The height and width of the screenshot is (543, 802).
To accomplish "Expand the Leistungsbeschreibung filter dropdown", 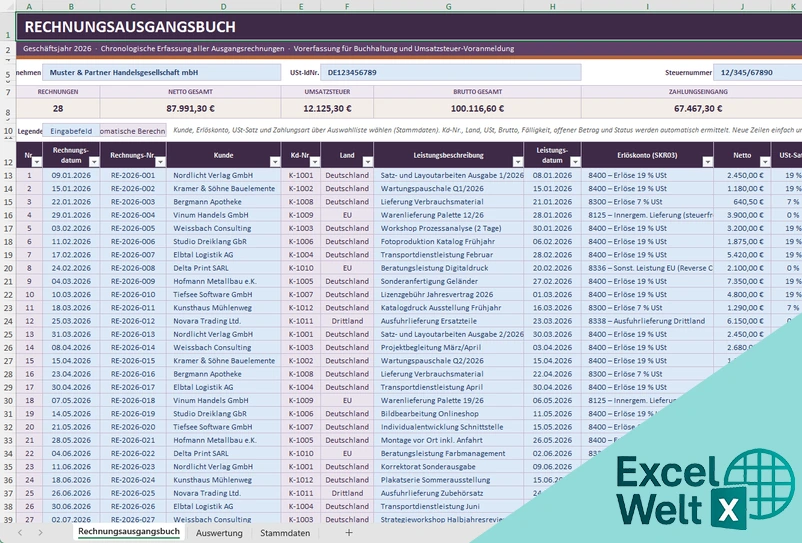I will pyautogui.click(x=518, y=162).
